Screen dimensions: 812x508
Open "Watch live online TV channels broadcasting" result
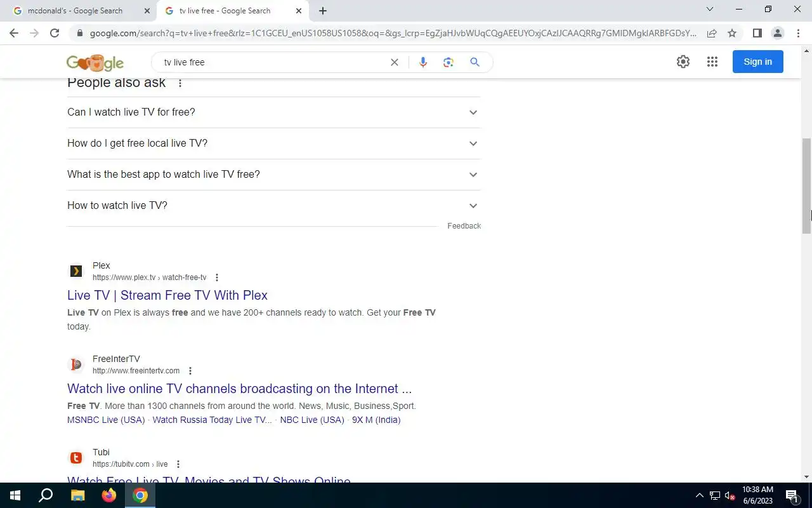239,389
